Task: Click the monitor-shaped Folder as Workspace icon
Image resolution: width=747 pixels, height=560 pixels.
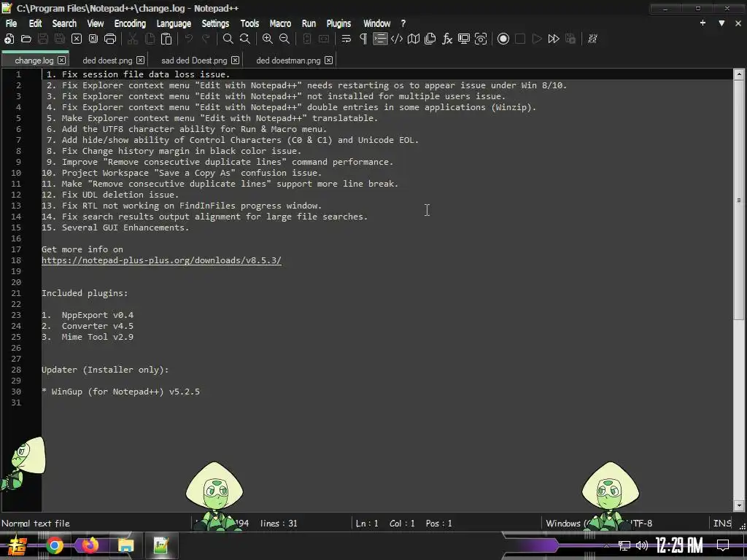Action: pyautogui.click(x=464, y=39)
